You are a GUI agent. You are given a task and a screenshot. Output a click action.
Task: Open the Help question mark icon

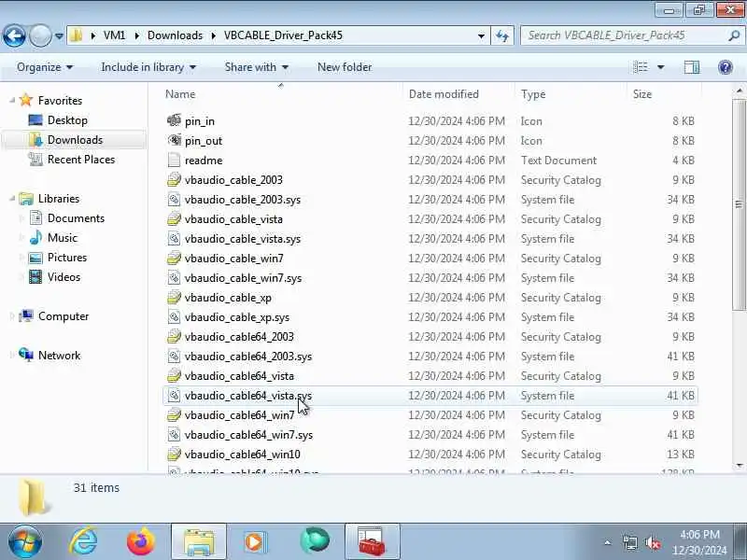click(x=726, y=67)
